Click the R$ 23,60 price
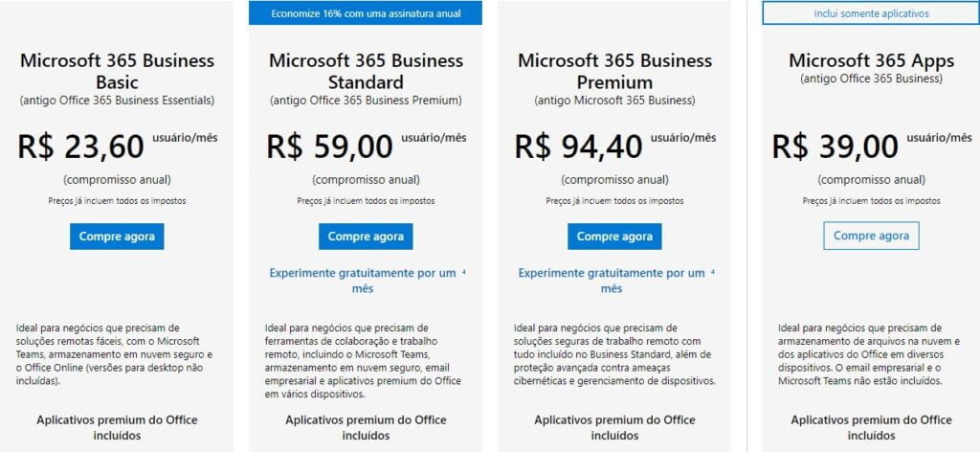 pos(81,147)
